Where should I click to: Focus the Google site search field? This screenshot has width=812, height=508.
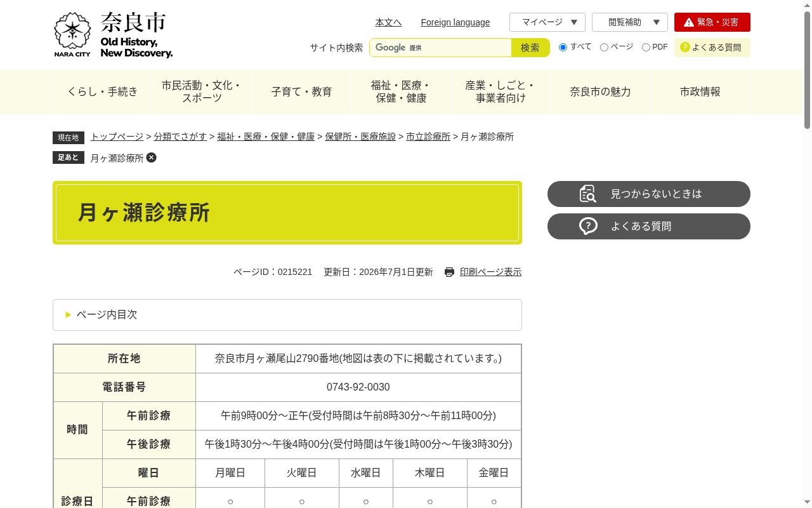(441, 48)
